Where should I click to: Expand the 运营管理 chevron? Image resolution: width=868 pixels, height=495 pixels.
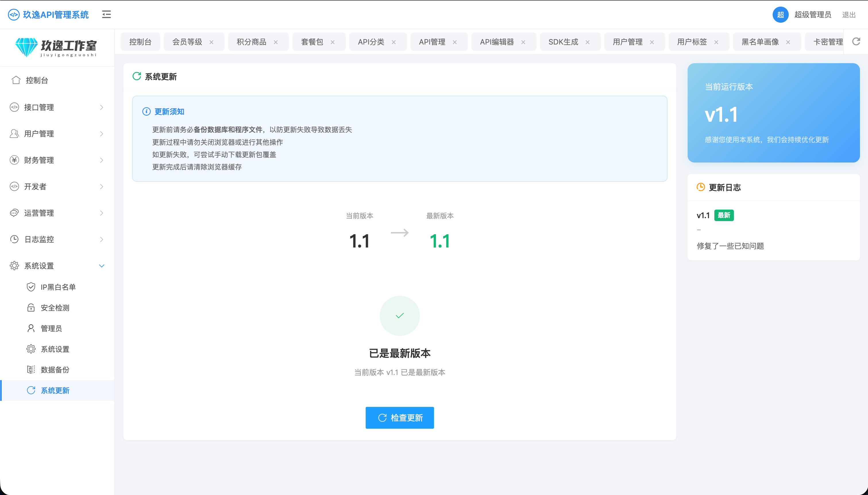point(101,213)
